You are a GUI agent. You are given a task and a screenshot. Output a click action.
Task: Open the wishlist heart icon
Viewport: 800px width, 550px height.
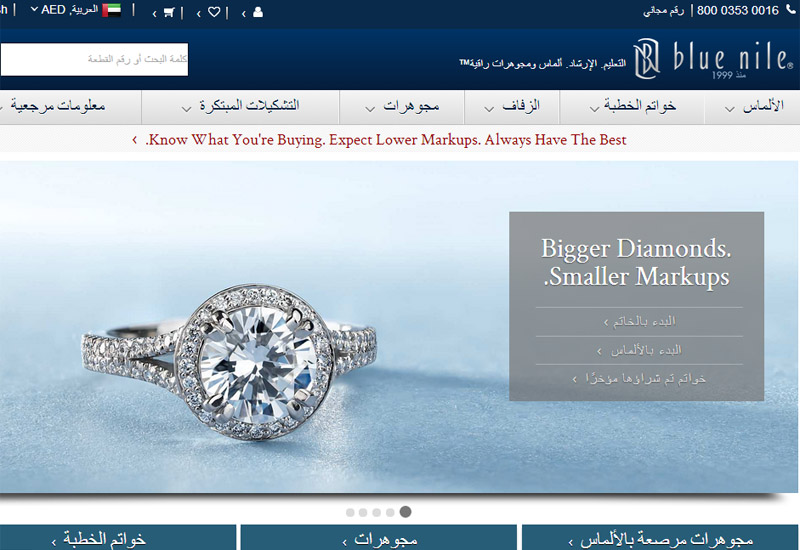pos(214,12)
